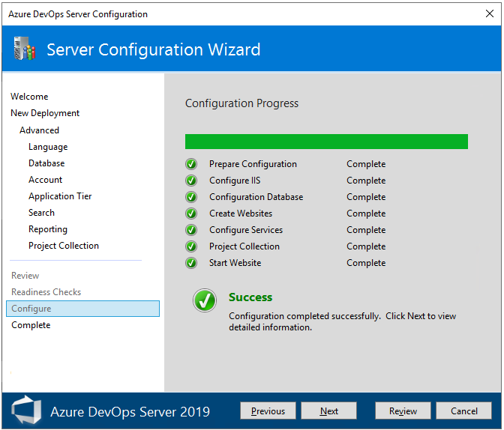Click the checkmark beside Configuration Database

click(x=191, y=197)
